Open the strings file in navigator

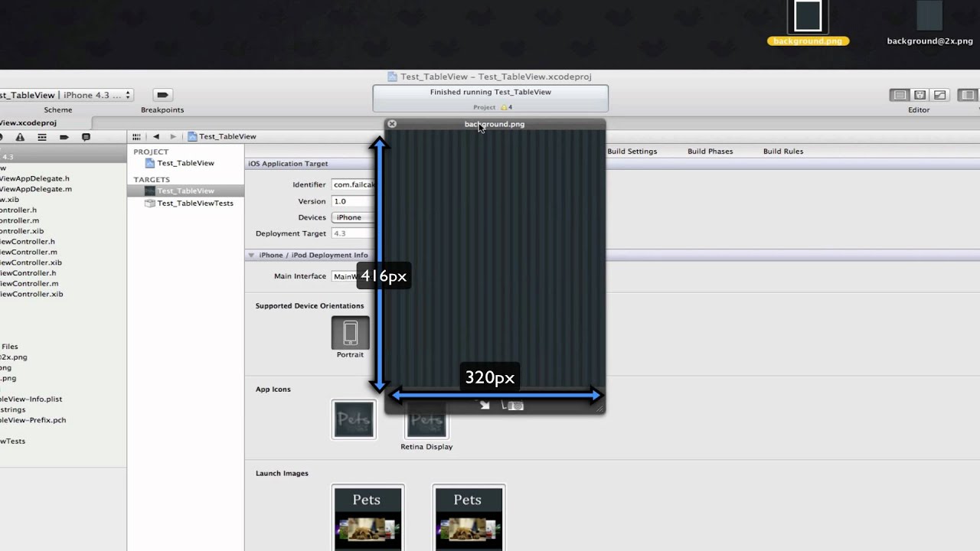pos(13,409)
